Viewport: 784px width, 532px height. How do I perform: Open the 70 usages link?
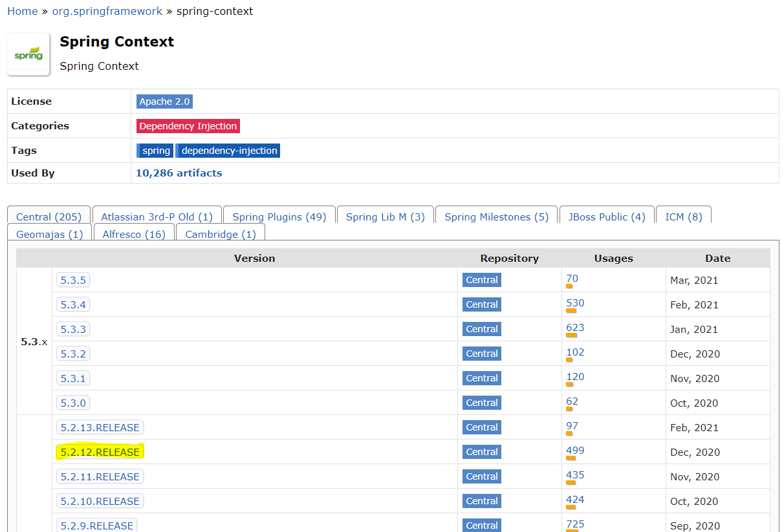572,279
